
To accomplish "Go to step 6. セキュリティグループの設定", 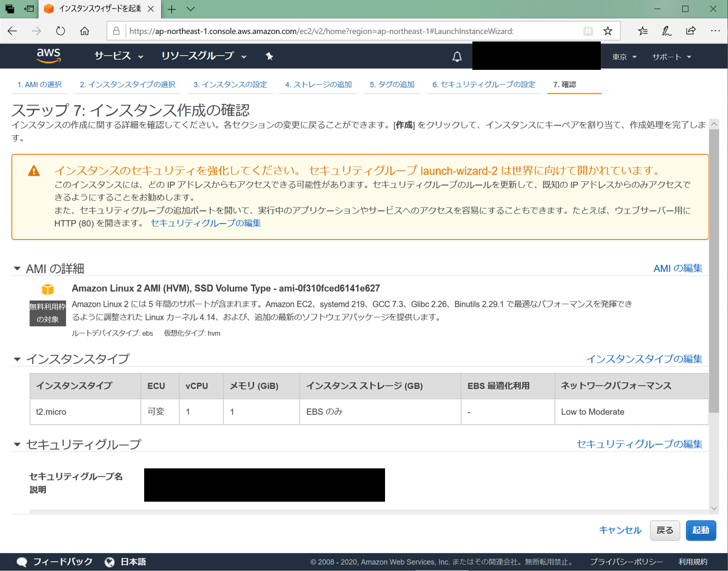I will click(484, 85).
